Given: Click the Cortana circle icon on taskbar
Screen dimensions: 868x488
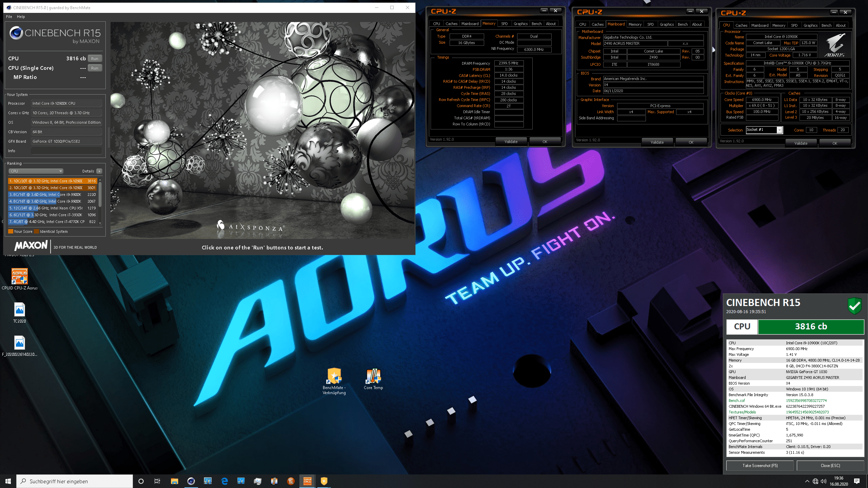Looking at the screenshot, I should coord(141,481).
